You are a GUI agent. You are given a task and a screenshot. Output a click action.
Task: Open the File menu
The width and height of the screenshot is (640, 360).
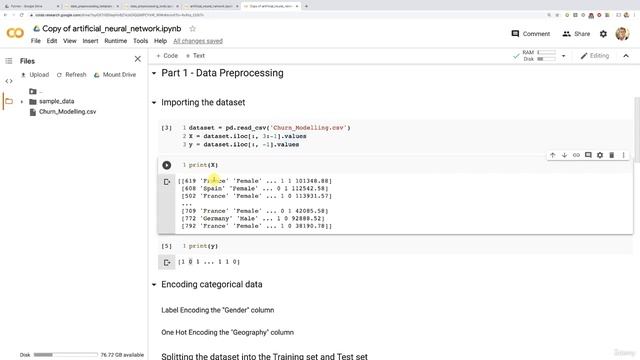click(x=36, y=41)
